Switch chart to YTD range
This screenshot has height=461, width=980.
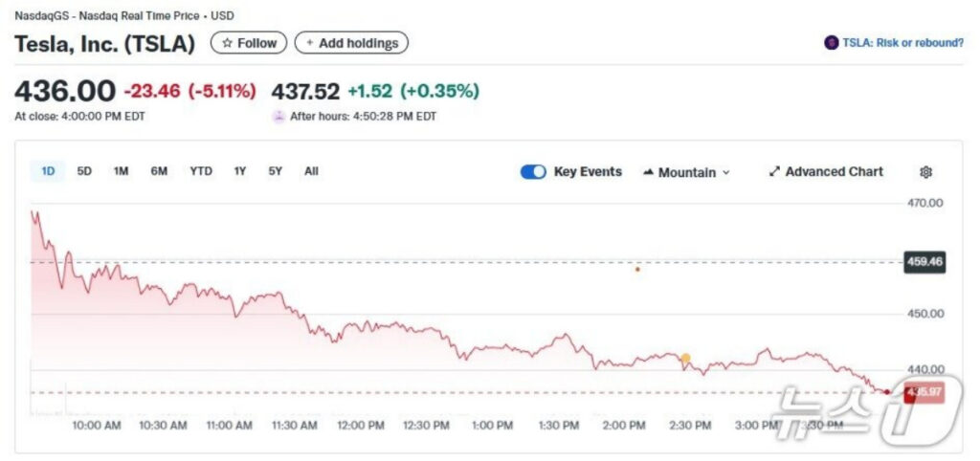pyautogui.click(x=200, y=171)
